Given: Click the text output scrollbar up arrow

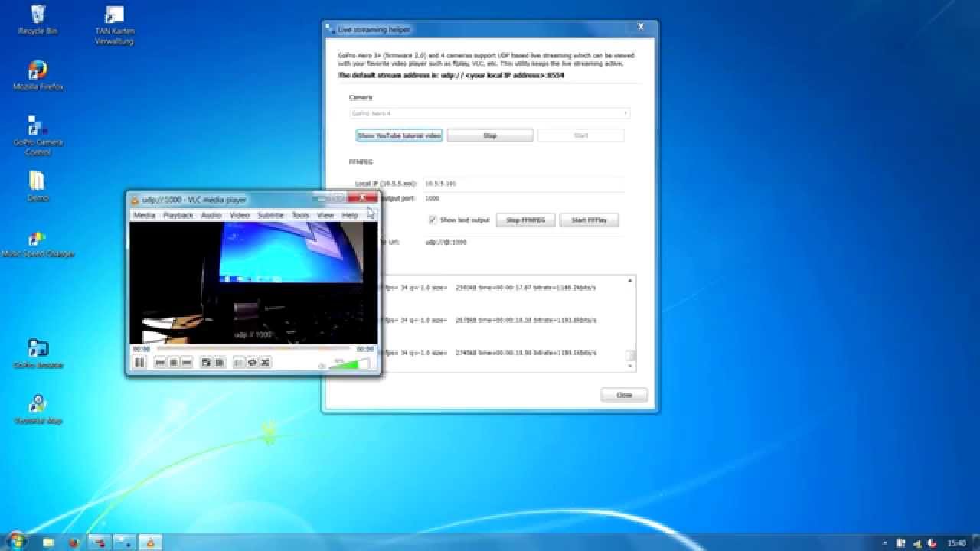Looking at the screenshot, I should click(631, 281).
